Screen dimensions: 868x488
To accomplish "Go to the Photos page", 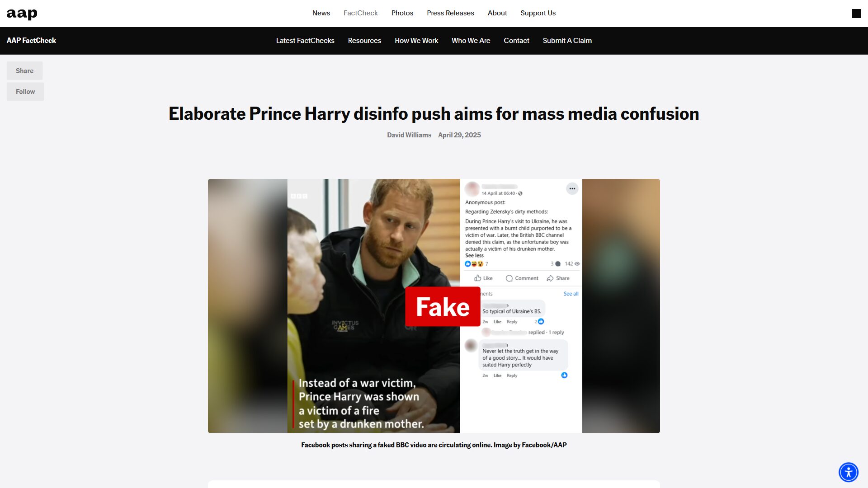I will (x=402, y=13).
